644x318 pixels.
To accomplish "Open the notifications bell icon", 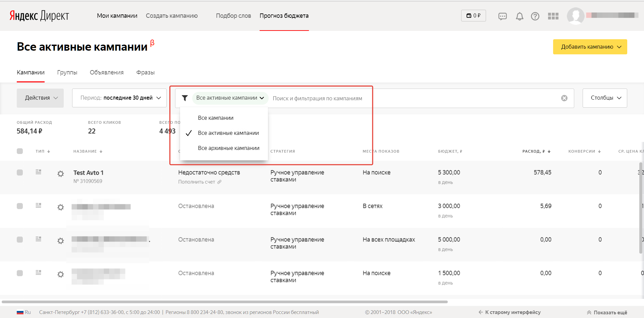I will [x=520, y=16].
